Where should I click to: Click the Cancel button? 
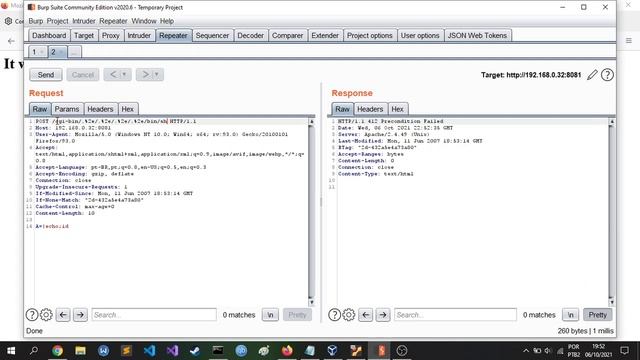click(x=83, y=75)
